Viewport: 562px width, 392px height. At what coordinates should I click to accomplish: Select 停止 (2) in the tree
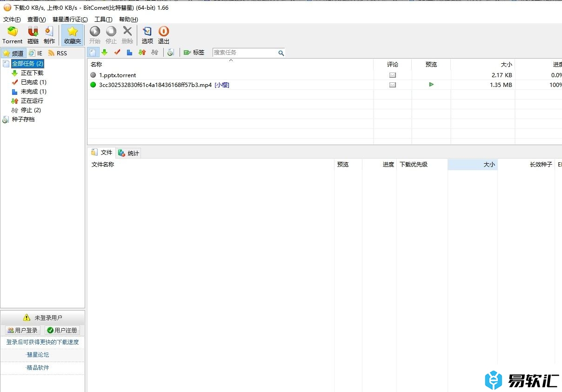tap(31, 110)
